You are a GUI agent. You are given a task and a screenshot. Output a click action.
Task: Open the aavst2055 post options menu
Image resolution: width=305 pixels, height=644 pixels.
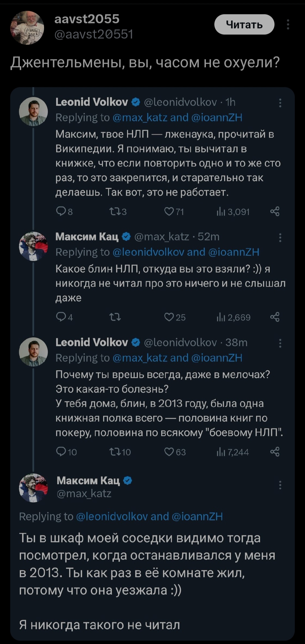click(x=288, y=25)
